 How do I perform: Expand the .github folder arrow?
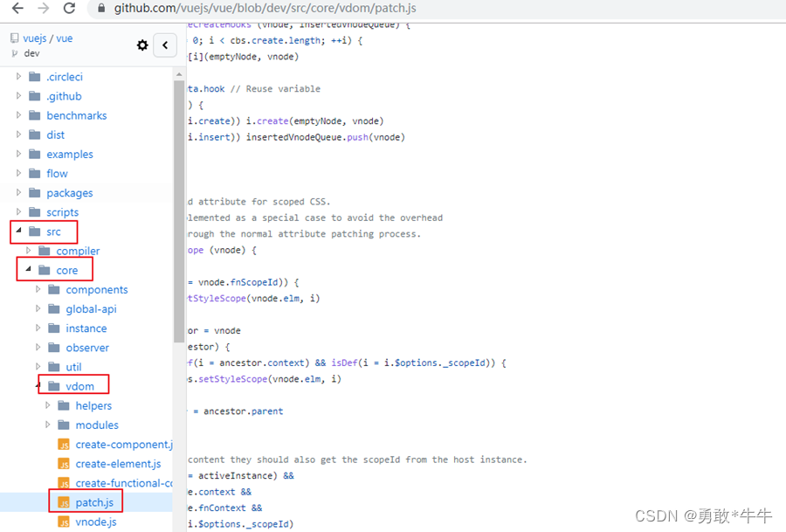click(18, 96)
